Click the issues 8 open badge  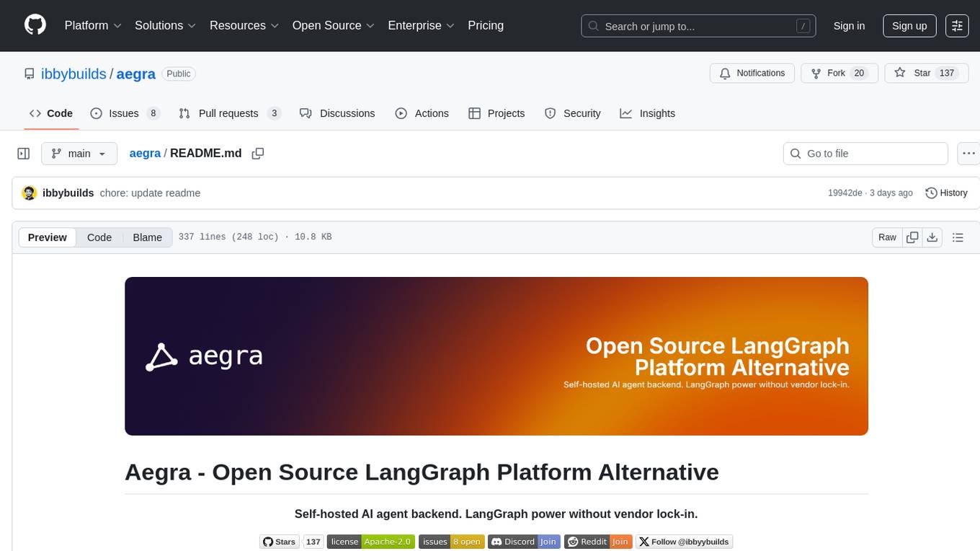[452, 542]
